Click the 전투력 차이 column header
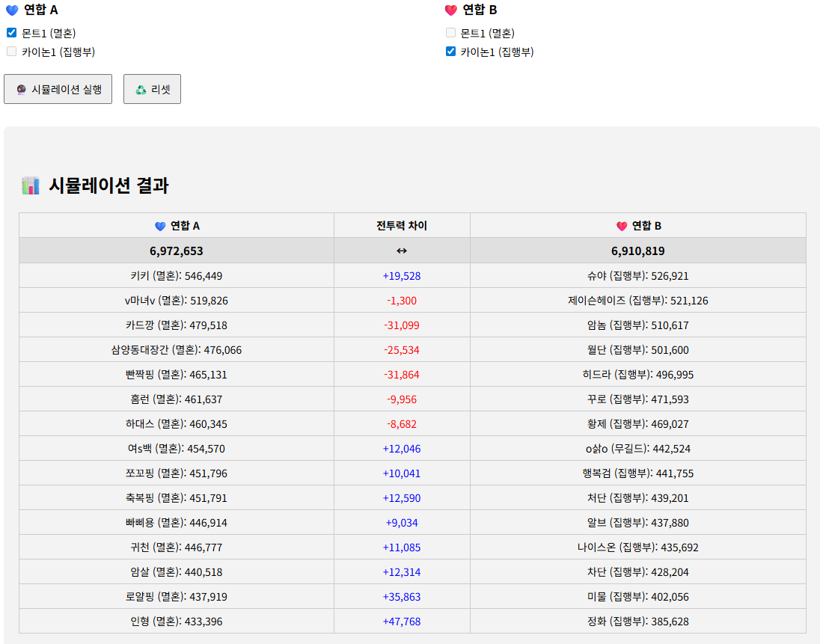820x644 pixels. click(402, 226)
